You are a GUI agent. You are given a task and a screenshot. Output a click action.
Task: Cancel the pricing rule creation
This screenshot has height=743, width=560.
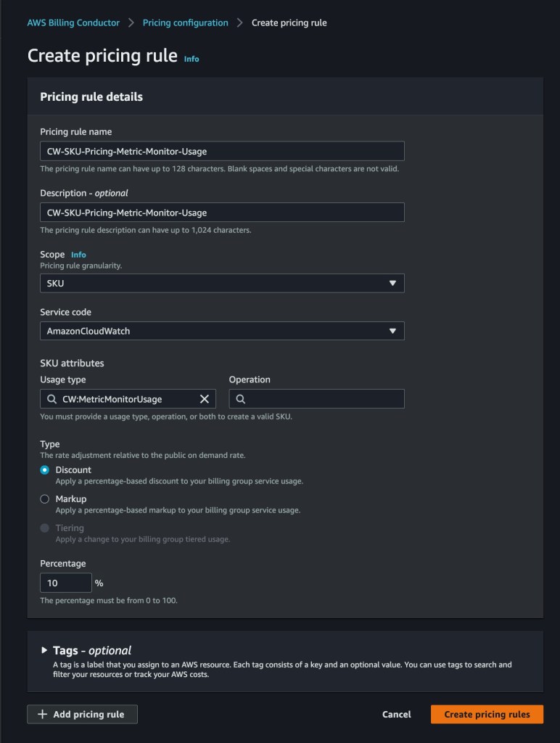coord(396,715)
